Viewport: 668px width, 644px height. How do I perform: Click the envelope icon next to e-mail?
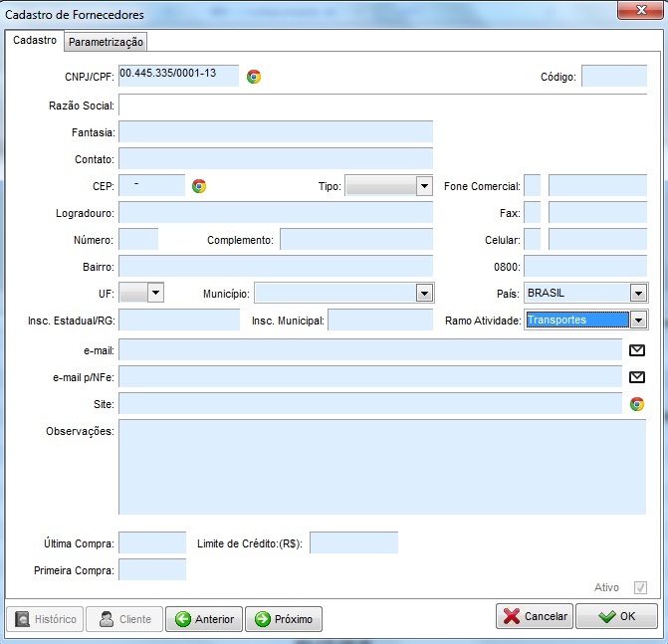(x=637, y=350)
